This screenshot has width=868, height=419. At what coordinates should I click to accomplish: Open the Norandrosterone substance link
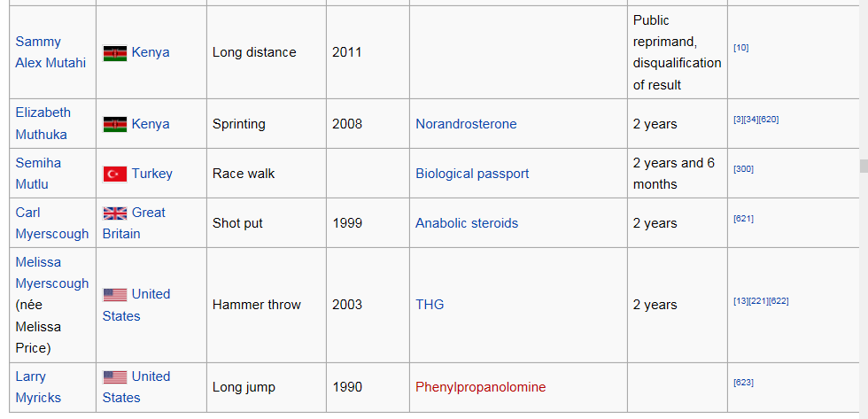click(x=466, y=124)
